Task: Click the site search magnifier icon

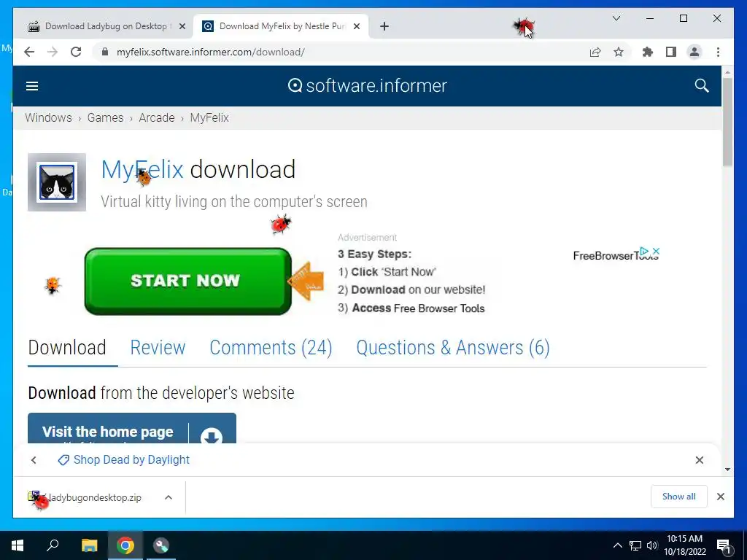Action: click(701, 86)
